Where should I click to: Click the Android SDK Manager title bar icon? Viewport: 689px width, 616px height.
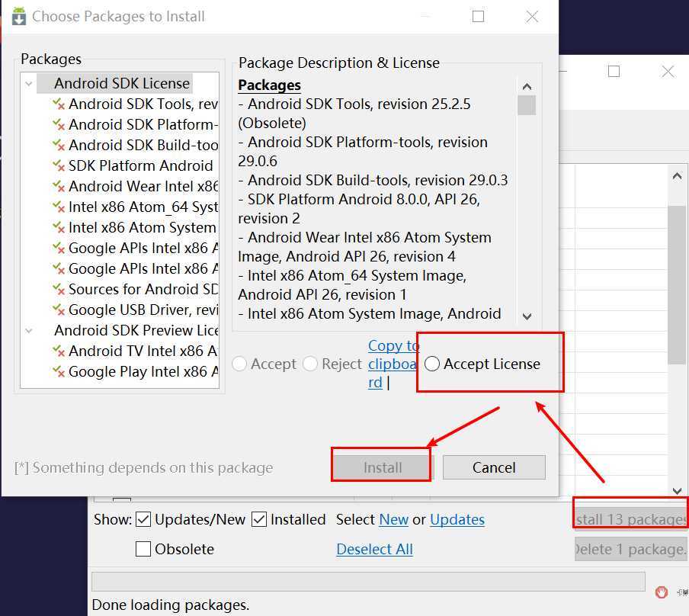(18, 16)
